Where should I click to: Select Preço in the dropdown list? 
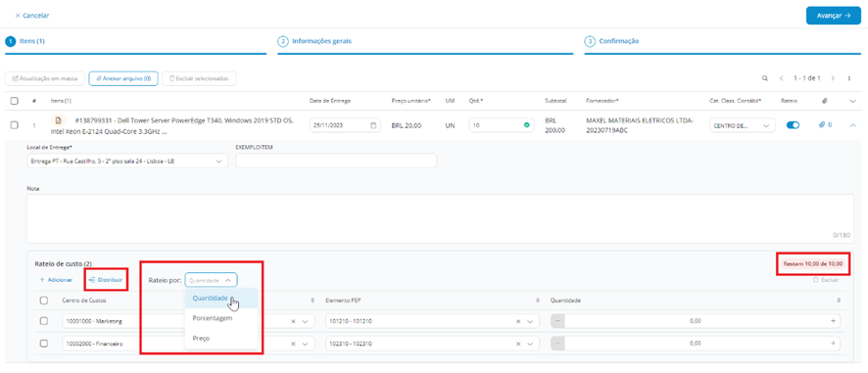click(221, 338)
